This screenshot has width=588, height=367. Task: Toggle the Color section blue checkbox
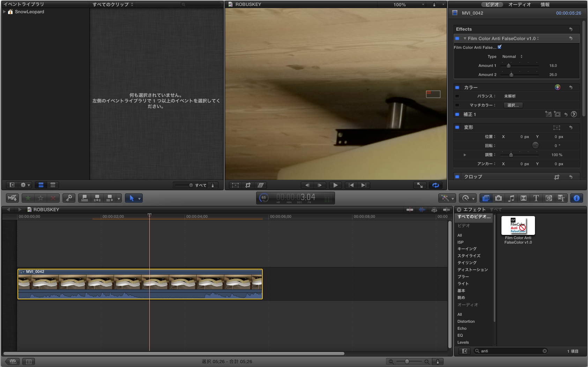457,87
